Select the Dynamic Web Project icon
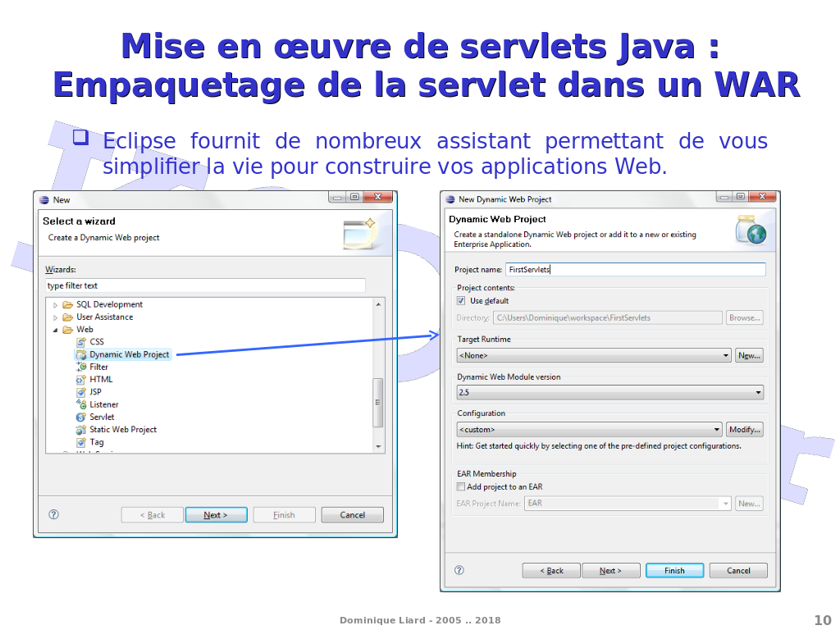 (x=80, y=355)
